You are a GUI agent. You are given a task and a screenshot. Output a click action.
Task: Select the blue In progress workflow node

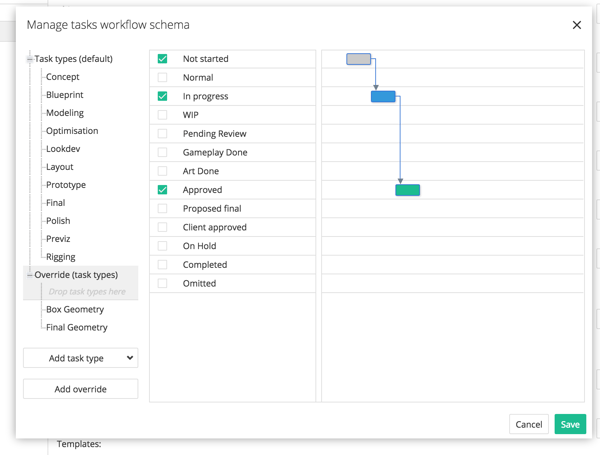click(x=383, y=97)
